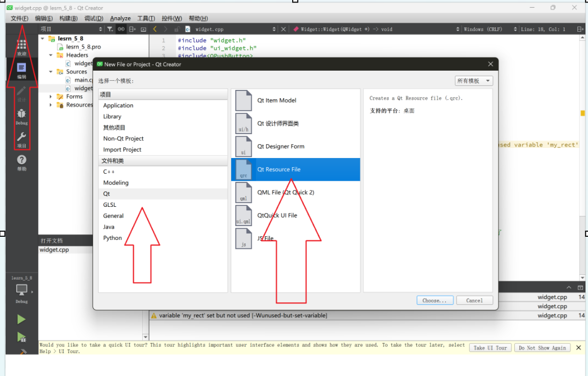Viewport: 588px width, 376px height.
Task: Select General category
Action: [x=163, y=216]
